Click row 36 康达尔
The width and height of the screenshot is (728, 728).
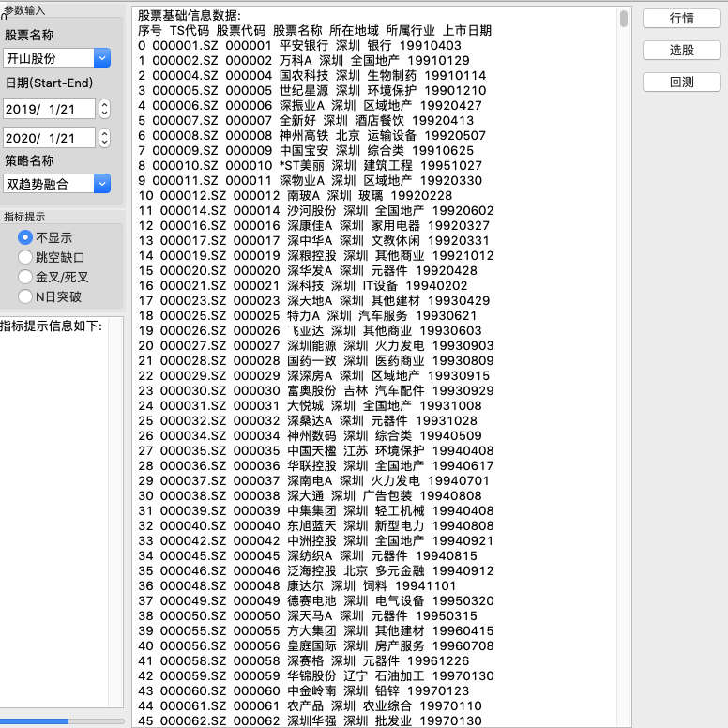click(297, 586)
